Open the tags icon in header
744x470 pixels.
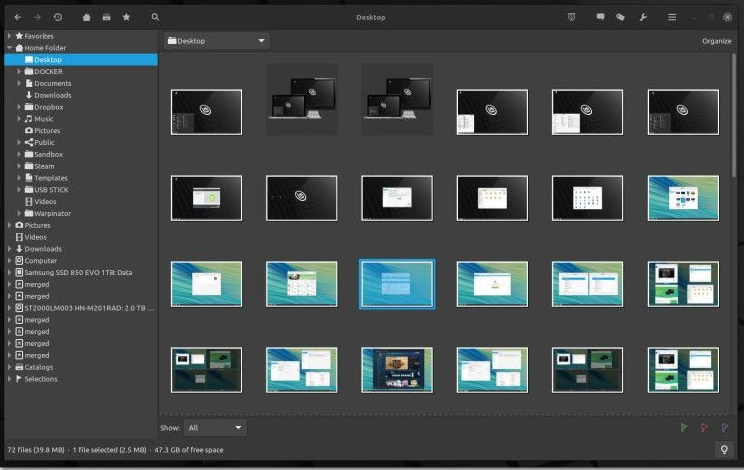(620, 17)
